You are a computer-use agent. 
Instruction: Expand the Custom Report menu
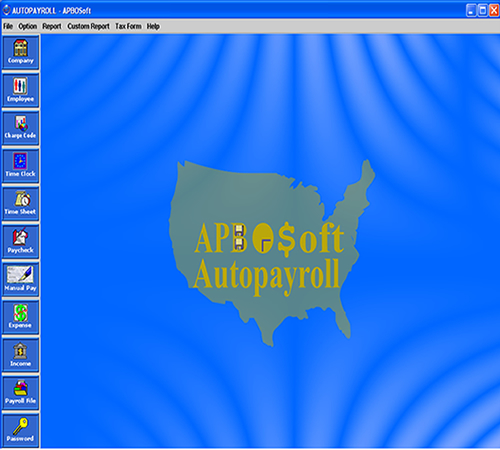(88, 26)
